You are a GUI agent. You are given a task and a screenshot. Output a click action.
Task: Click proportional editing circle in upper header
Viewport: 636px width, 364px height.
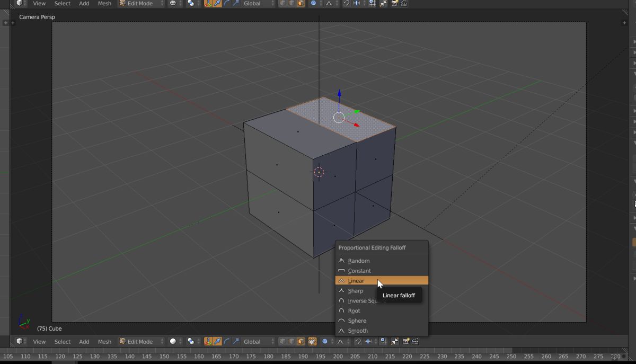coord(316,3)
